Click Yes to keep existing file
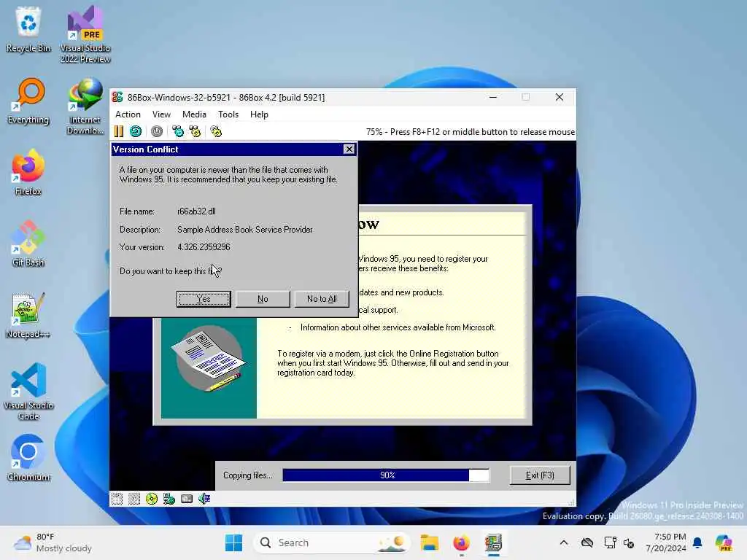The width and height of the screenshot is (747, 560). point(204,299)
